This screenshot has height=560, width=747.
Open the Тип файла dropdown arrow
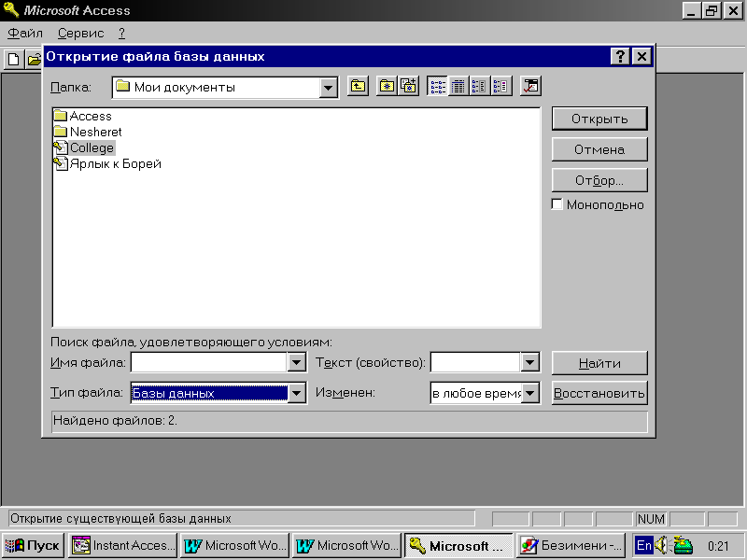click(x=296, y=393)
